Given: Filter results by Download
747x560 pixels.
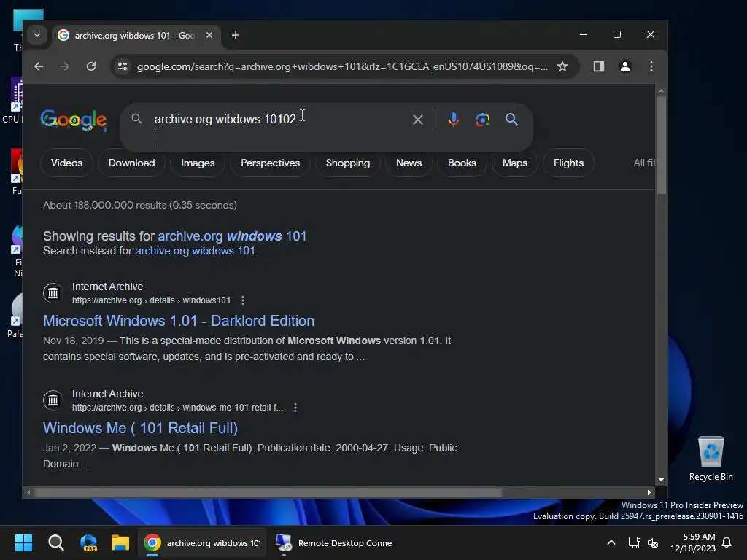Looking at the screenshot, I should click(131, 163).
